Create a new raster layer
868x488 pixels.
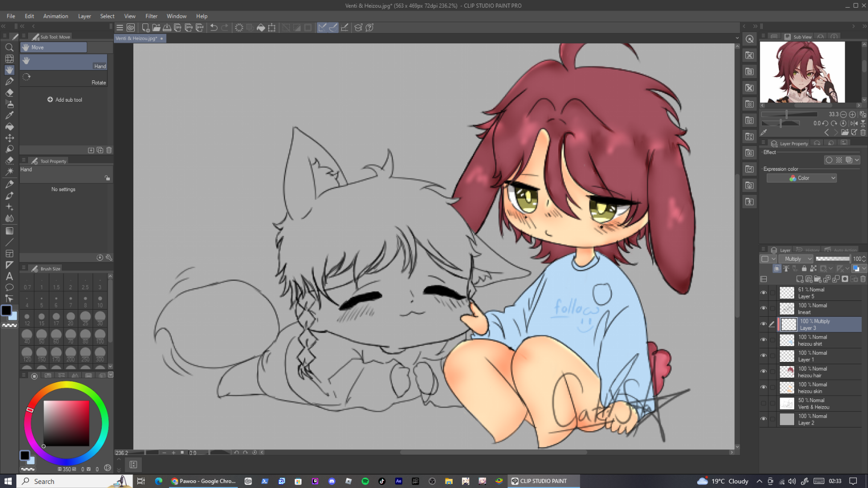[799, 279]
